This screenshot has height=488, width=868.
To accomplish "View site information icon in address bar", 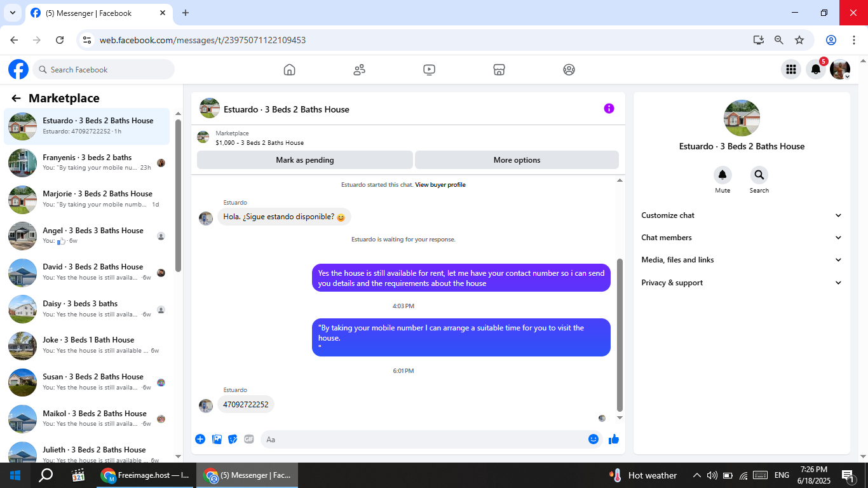I will tap(88, 40).
